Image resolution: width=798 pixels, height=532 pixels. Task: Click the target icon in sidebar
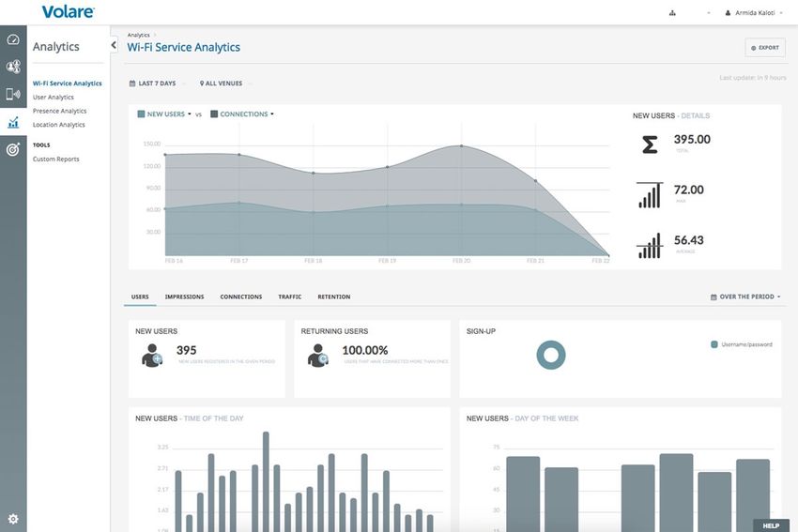click(13, 149)
